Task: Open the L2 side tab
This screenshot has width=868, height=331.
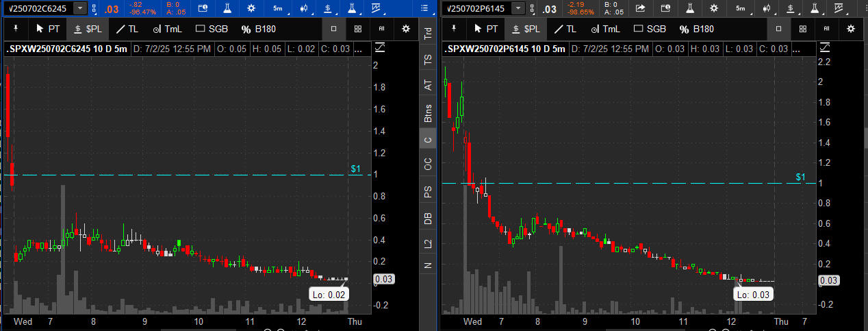Action: [x=429, y=243]
